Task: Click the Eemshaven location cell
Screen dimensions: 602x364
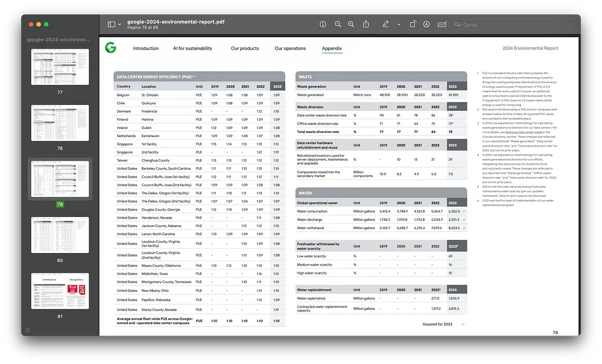Action: tap(150, 136)
